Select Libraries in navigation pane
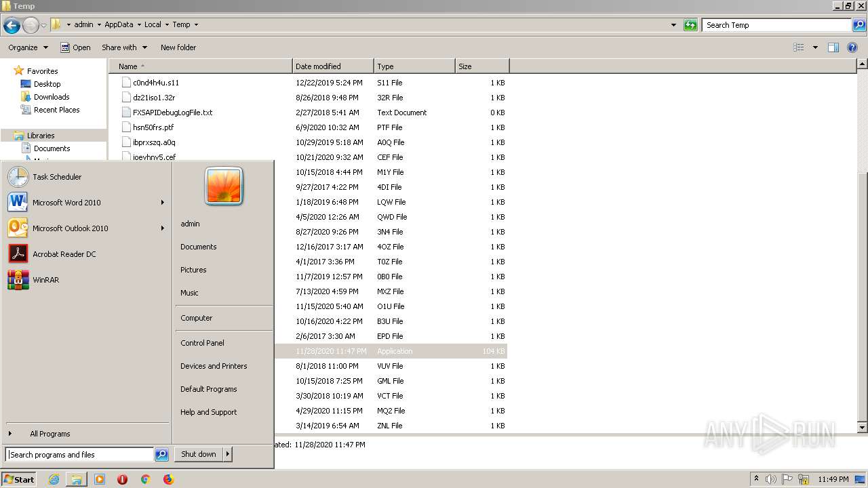 [x=41, y=136]
